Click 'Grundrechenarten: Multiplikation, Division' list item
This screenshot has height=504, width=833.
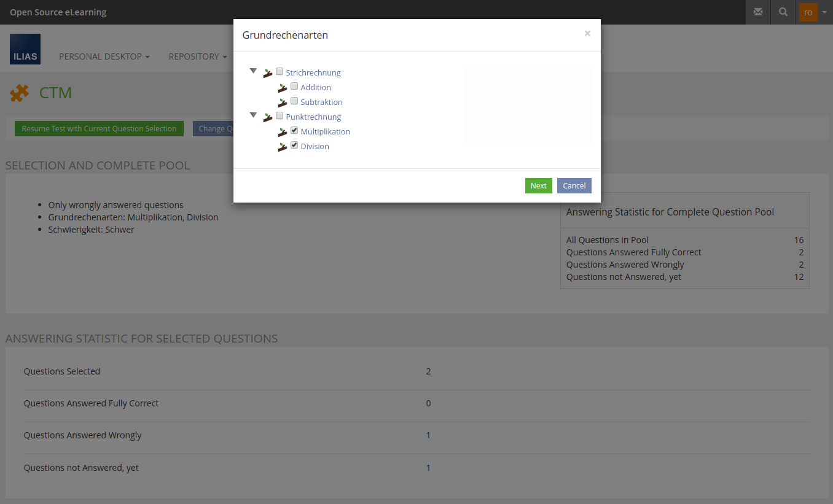[x=133, y=217]
